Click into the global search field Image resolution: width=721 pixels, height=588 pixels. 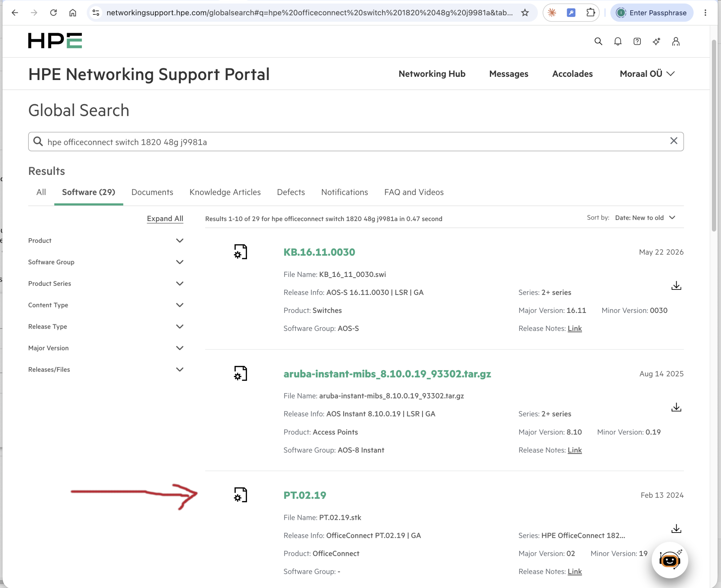(356, 142)
